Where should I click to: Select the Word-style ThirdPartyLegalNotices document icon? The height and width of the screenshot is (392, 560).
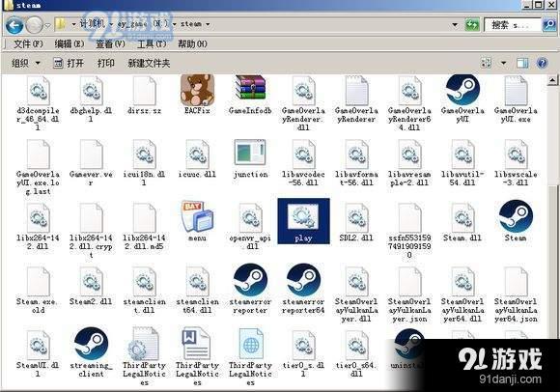[196, 344]
